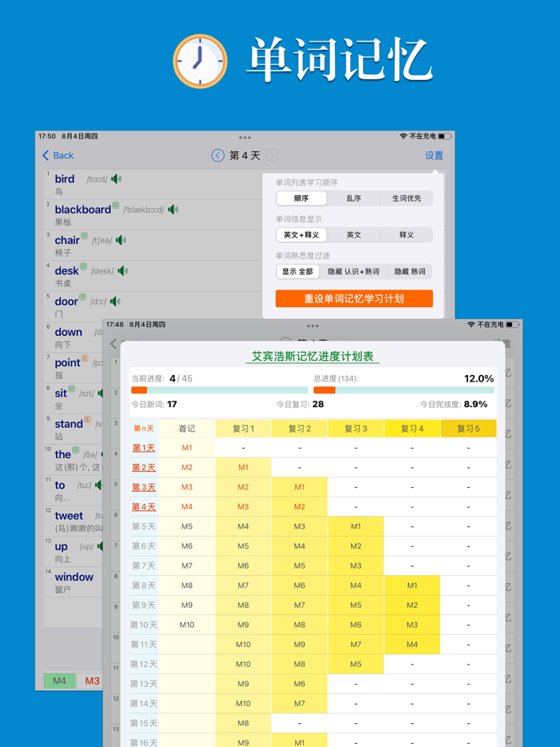This screenshot has height=747, width=560.
Task: Click 今日新词 17 value
Action: pyautogui.click(x=172, y=404)
